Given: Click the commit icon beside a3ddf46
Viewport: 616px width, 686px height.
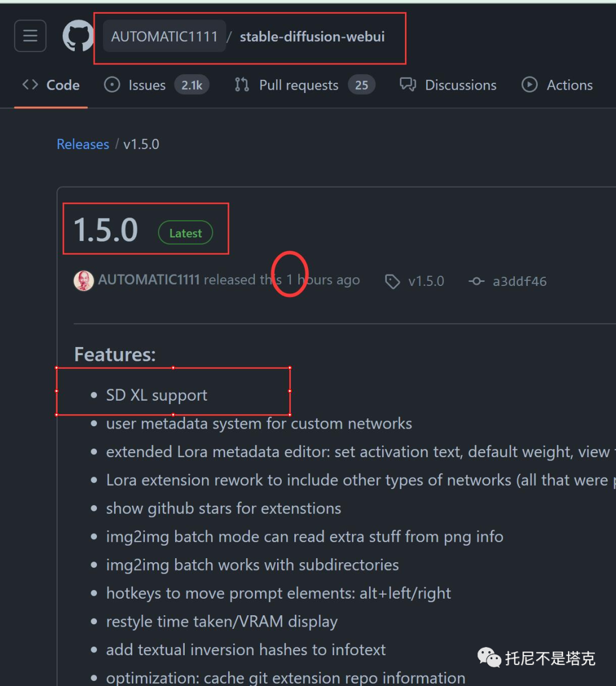Looking at the screenshot, I should [x=476, y=281].
